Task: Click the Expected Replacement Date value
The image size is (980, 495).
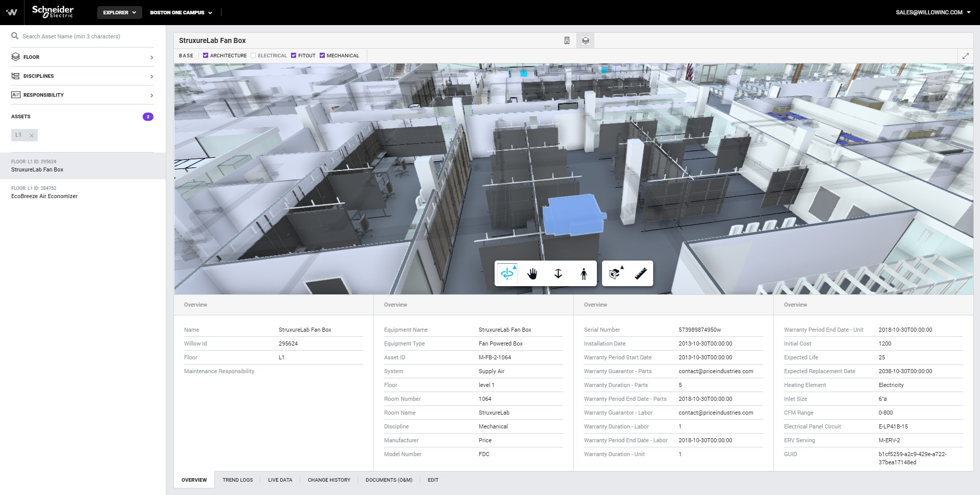Action: (x=905, y=371)
